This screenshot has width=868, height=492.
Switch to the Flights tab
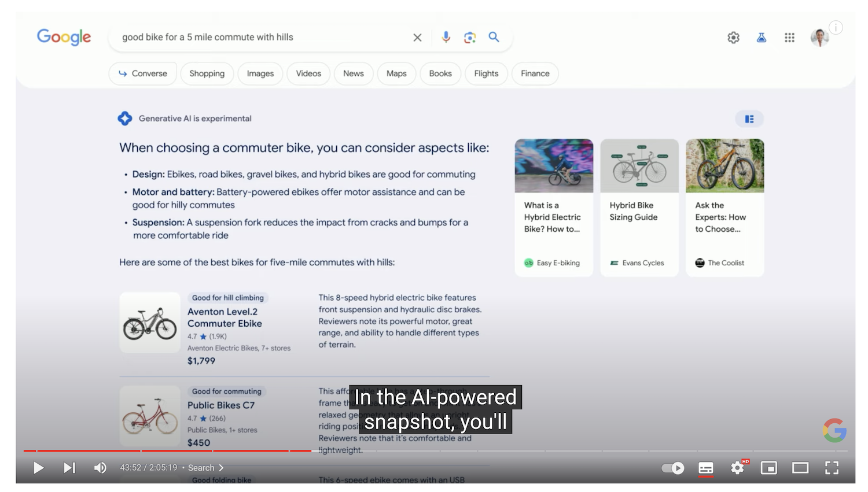486,73
